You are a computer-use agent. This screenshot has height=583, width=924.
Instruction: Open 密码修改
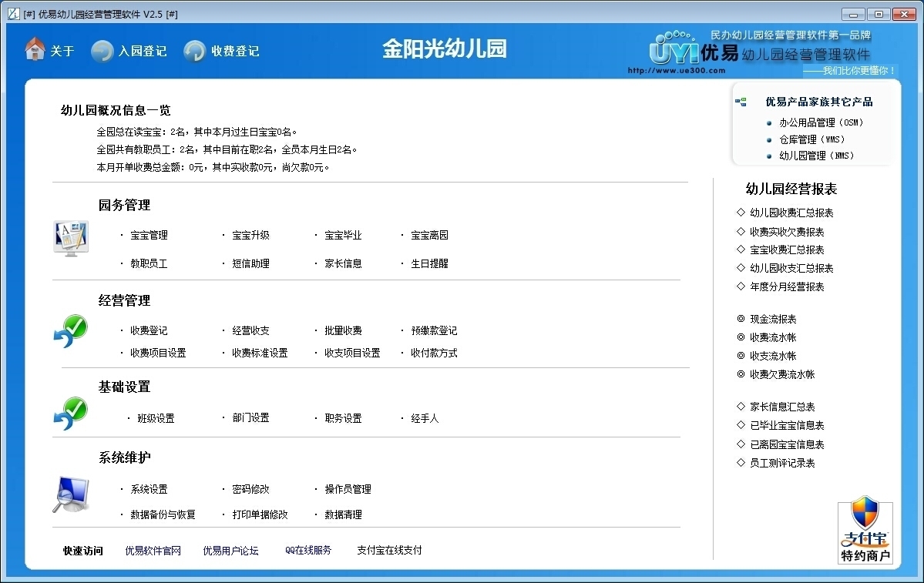tap(251, 489)
